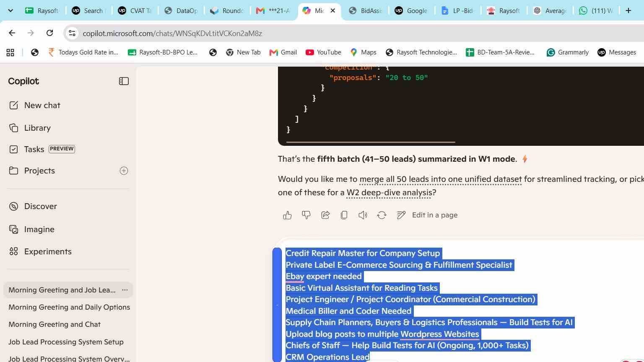Screen dimensions: 644x362
Task: Switch to the BidAssist browser tab
Action: (366, 11)
